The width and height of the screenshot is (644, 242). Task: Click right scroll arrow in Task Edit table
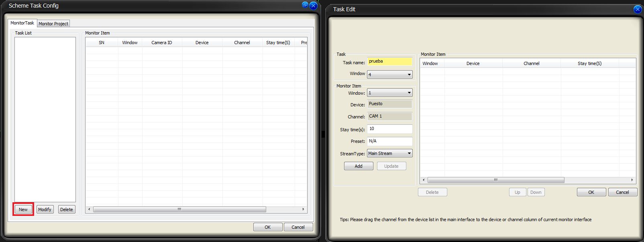coord(632,180)
